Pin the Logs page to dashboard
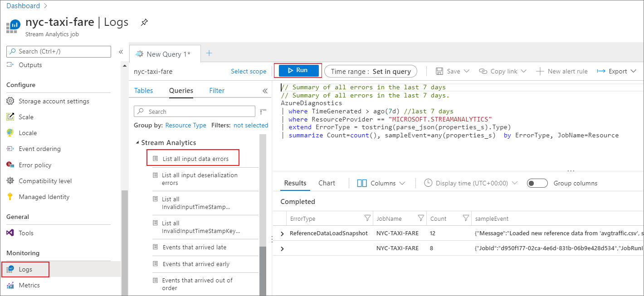Screen dimensions: 644x296 tap(144, 21)
